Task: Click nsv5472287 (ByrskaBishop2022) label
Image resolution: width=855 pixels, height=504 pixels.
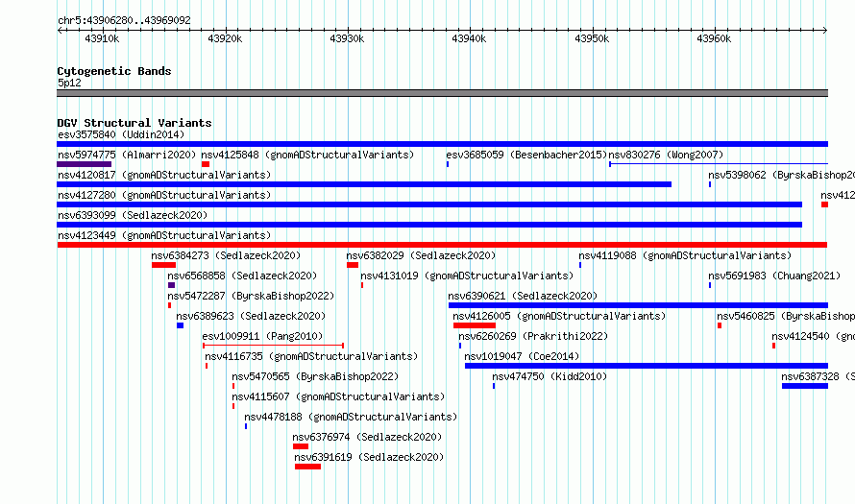Action: [x=251, y=296]
